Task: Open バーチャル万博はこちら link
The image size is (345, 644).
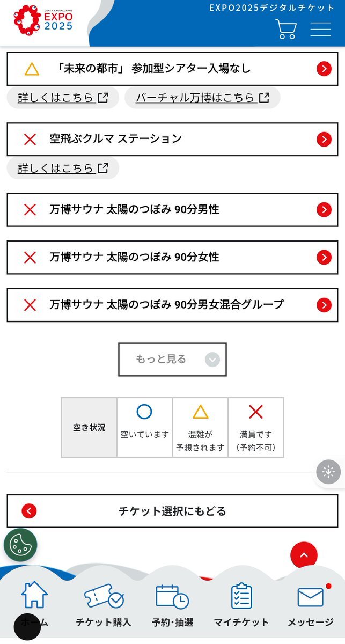Action: [202, 98]
